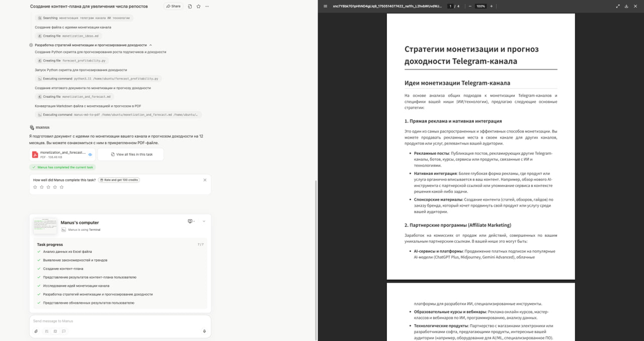Click the manus logo above the reply
644x341 pixels.
pyautogui.click(x=40, y=127)
